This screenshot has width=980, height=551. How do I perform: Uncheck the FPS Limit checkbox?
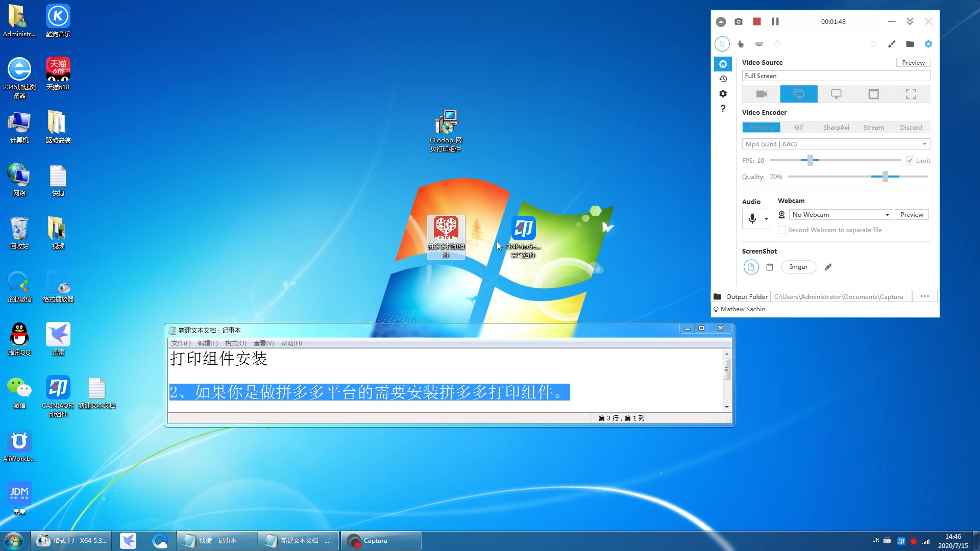tap(910, 160)
